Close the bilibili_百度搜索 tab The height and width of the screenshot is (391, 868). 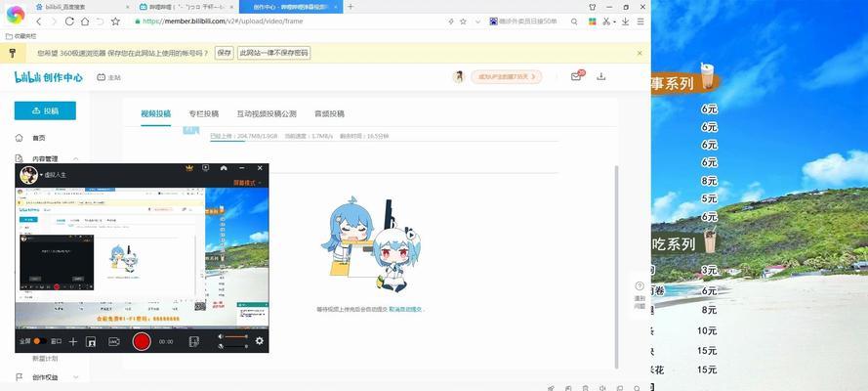pos(127,7)
